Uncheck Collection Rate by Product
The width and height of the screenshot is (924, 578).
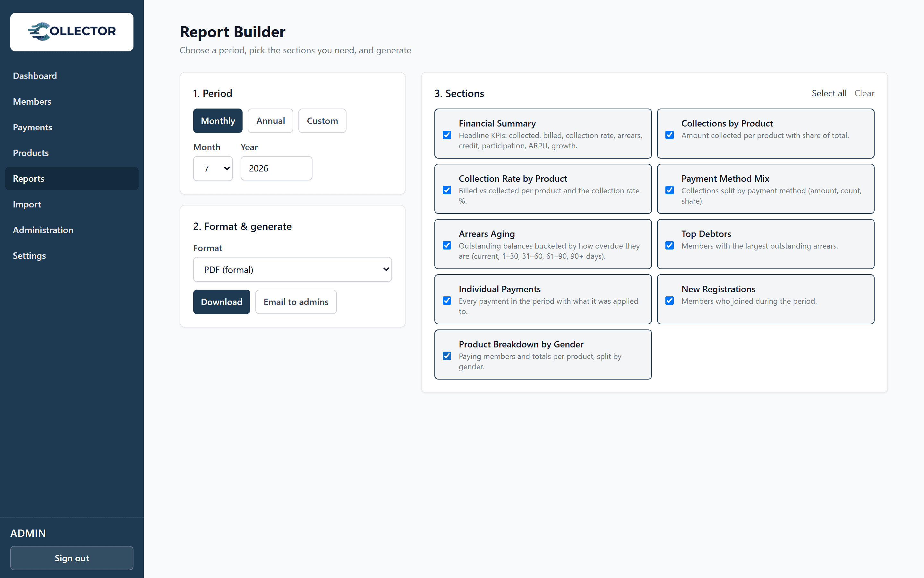447,190
